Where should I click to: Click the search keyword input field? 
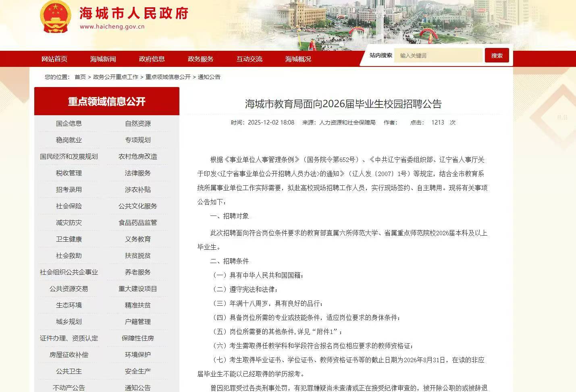(438, 55)
